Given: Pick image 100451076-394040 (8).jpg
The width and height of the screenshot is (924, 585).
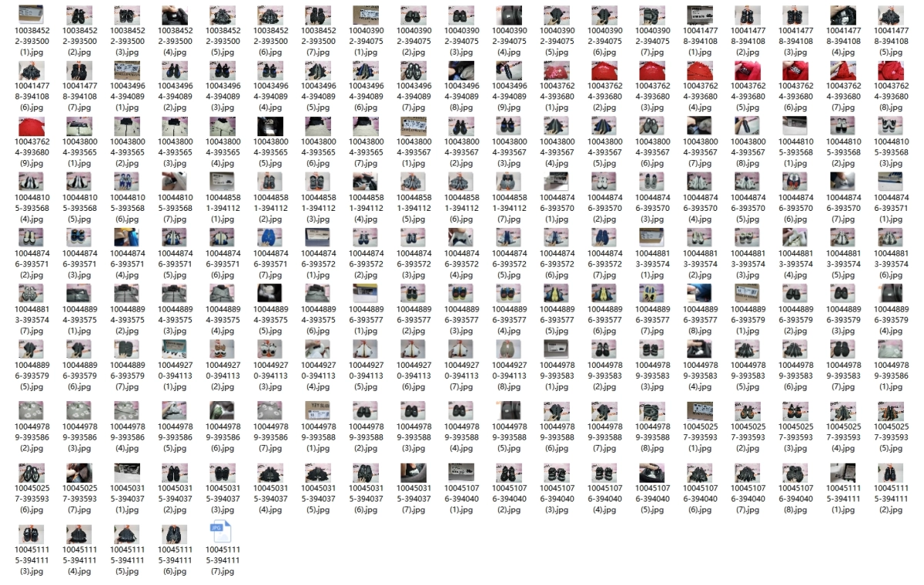Looking at the screenshot, I should point(795,472).
